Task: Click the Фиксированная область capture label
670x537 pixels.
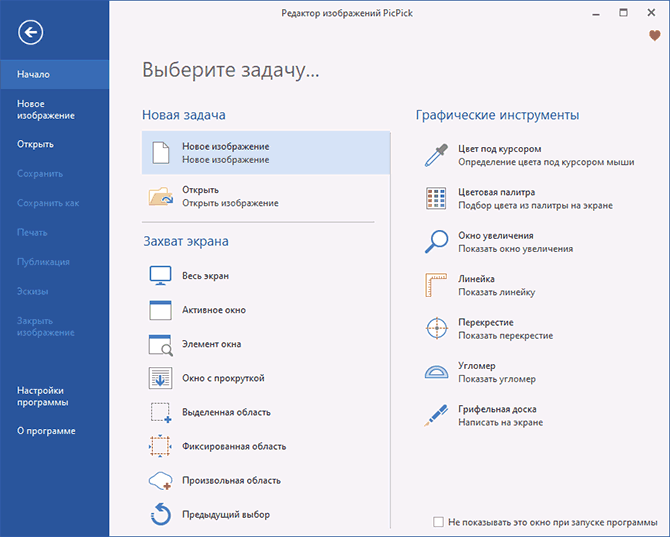Action: click(x=234, y=446)
